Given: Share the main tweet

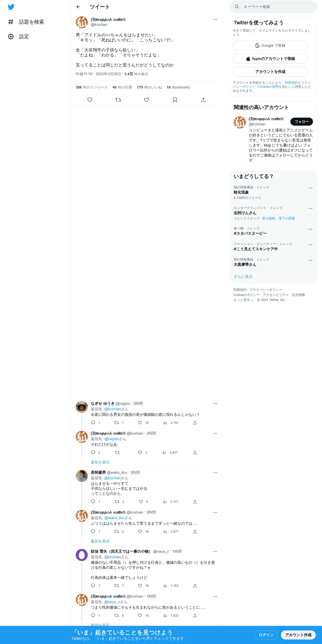Looking at the screenshot, I should pos(203,100).
